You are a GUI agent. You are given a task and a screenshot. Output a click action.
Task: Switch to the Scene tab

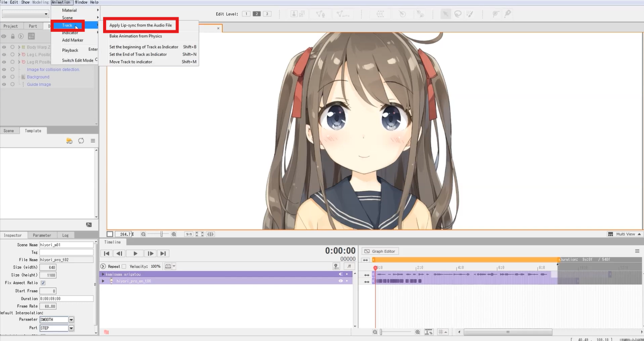(9, 131)
